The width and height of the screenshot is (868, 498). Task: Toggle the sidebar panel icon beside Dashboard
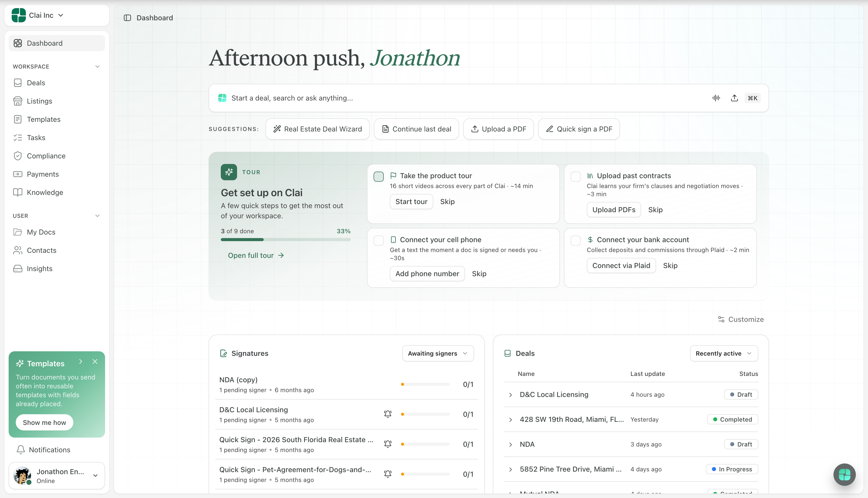127,18
